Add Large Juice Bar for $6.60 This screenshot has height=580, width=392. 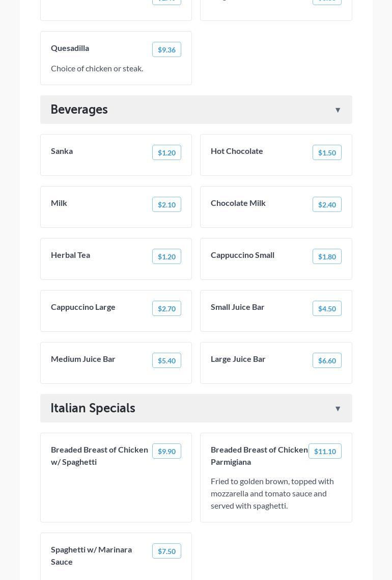[327, 360]
